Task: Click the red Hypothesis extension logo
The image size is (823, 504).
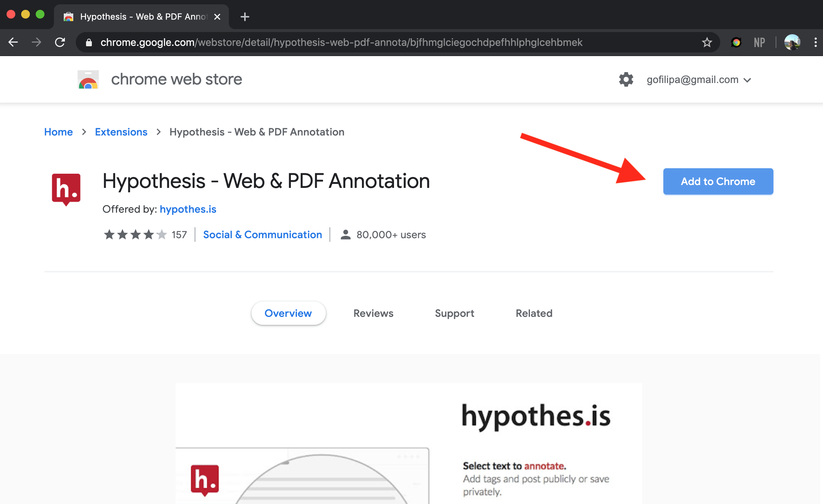Action: pyautogui.click(x=66, y=189)
